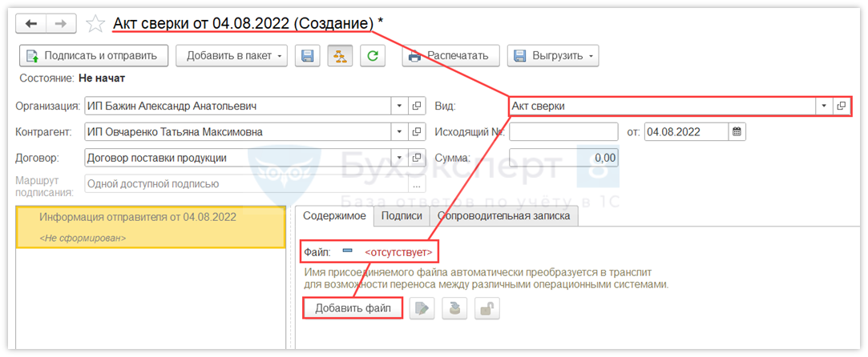Open the calendar date picker

(x=737, y=131)
